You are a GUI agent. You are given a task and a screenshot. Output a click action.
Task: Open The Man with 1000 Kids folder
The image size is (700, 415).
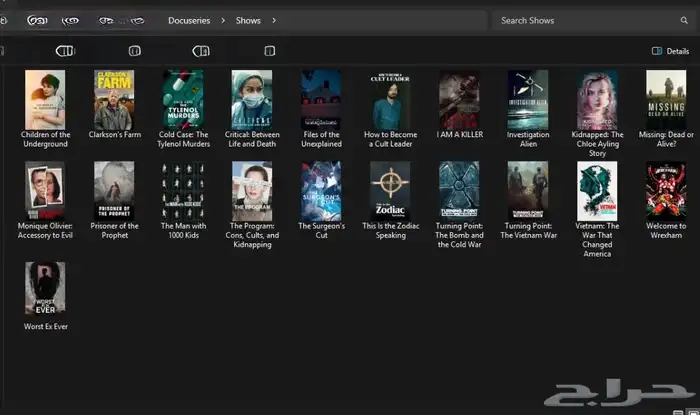(183, 200)
